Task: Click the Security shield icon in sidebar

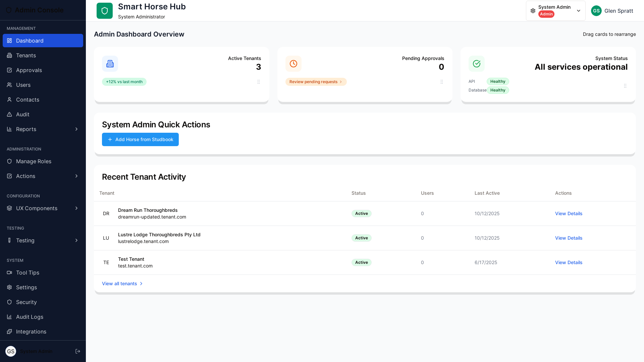Action: click(x=9, y=302)
